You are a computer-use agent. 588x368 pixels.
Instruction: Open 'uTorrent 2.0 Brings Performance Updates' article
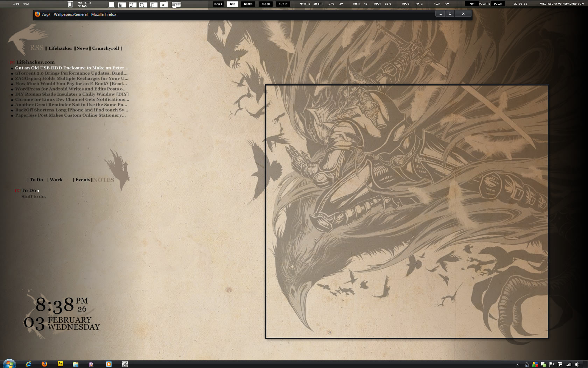[x=71, y=73]
